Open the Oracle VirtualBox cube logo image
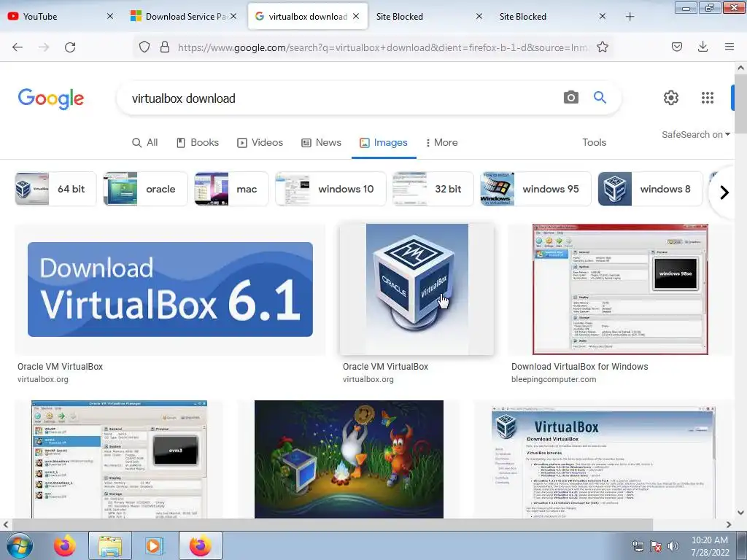This screenshot has width=747, height=560. (x=417, y=289)
